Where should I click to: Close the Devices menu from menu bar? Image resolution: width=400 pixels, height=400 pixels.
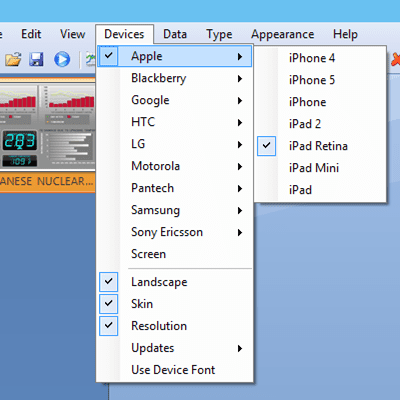tap(124, 34)
